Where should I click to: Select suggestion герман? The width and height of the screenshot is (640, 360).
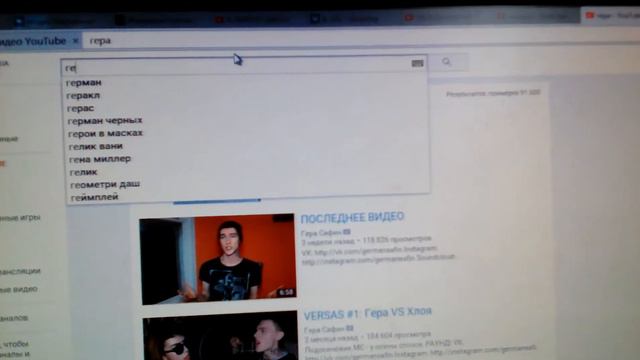(x=84, y=82)
